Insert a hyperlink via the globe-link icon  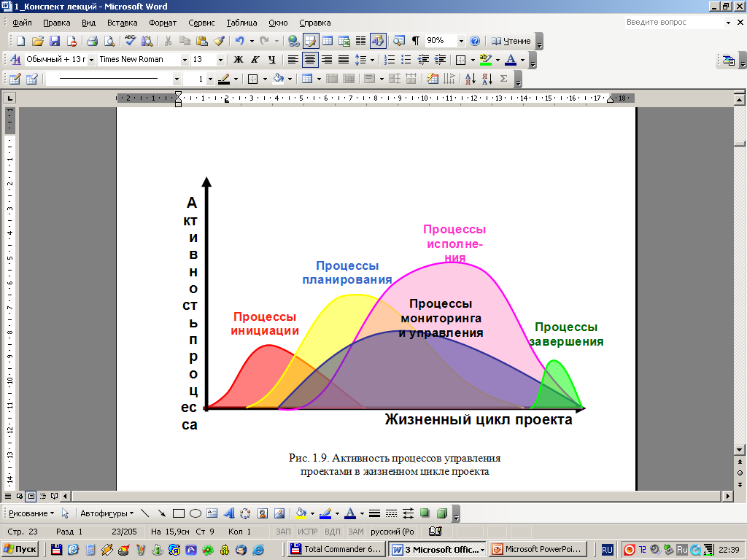point(293,41)
